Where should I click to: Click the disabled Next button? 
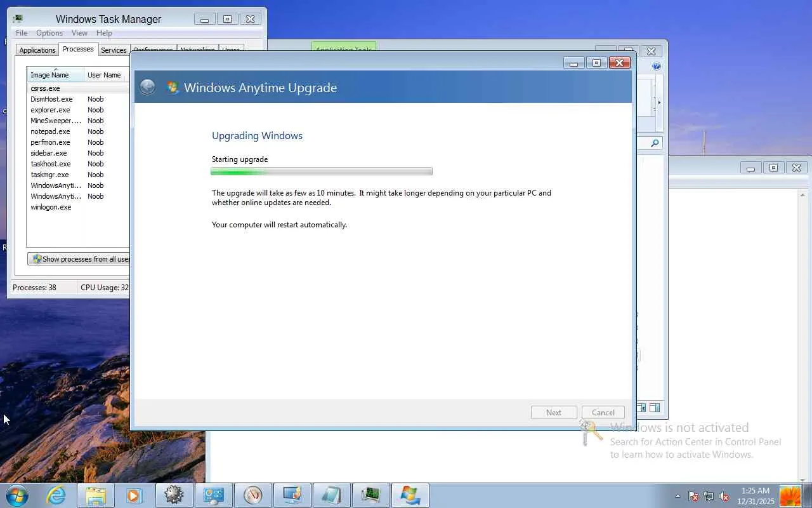click(554, 413)
